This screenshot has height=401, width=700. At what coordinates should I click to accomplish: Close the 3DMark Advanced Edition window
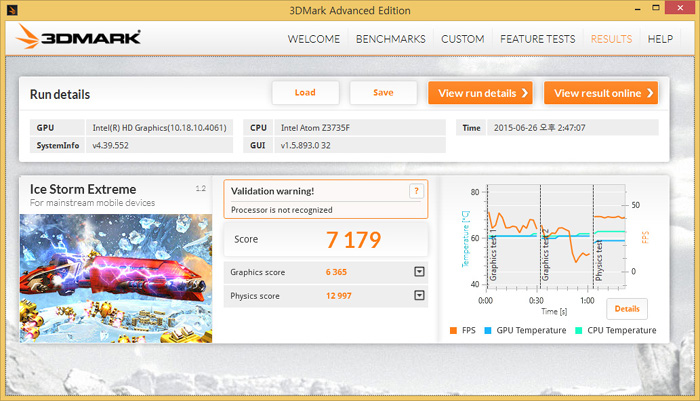click(680, 8)
